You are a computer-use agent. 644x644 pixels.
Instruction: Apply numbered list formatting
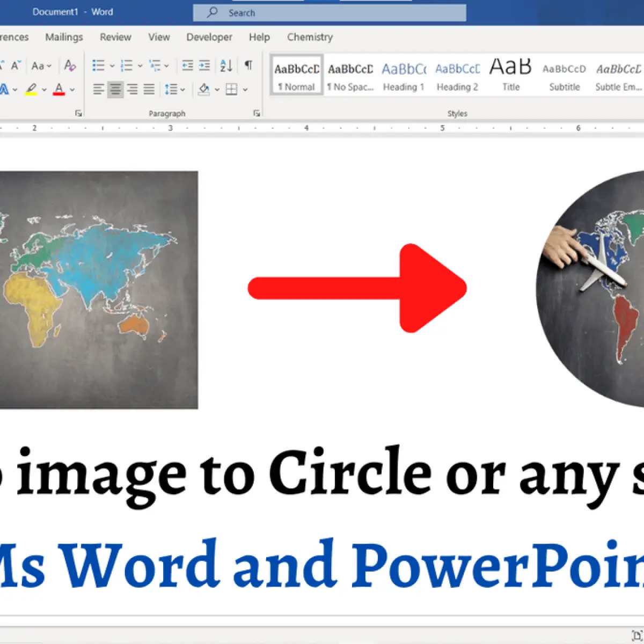[x=127, y=65]
